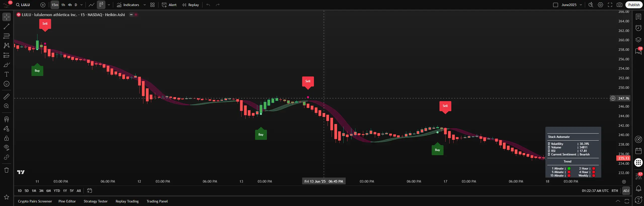Open the quick search icon
Image resolution: width=644 pixels, height=206 pixels.
click(x=591, y=5)
